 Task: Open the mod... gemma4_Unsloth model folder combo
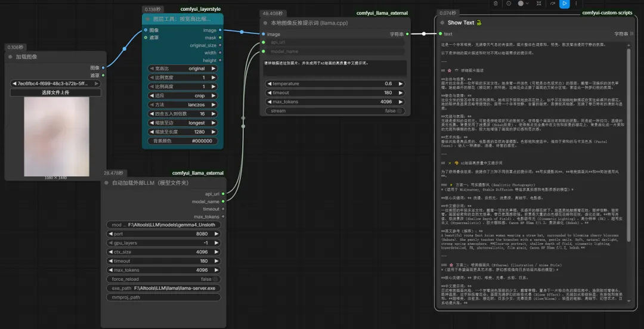click(163, 225)
